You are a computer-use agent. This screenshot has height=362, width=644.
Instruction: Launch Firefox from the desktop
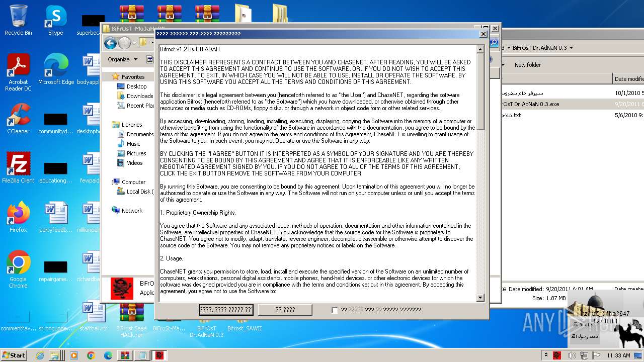pyautogui.click(x=18, y=217)
